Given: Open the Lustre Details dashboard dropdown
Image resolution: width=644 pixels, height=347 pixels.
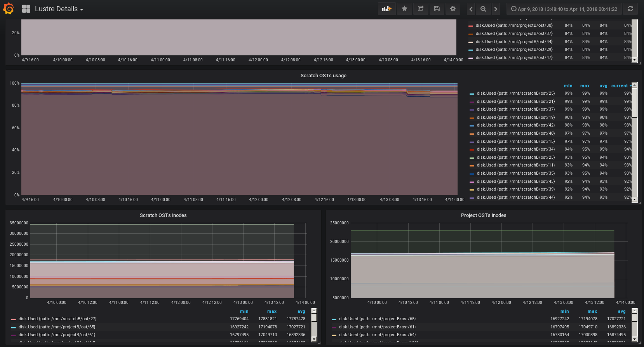Looking at the screenshot, I should (x=59, y=9).
